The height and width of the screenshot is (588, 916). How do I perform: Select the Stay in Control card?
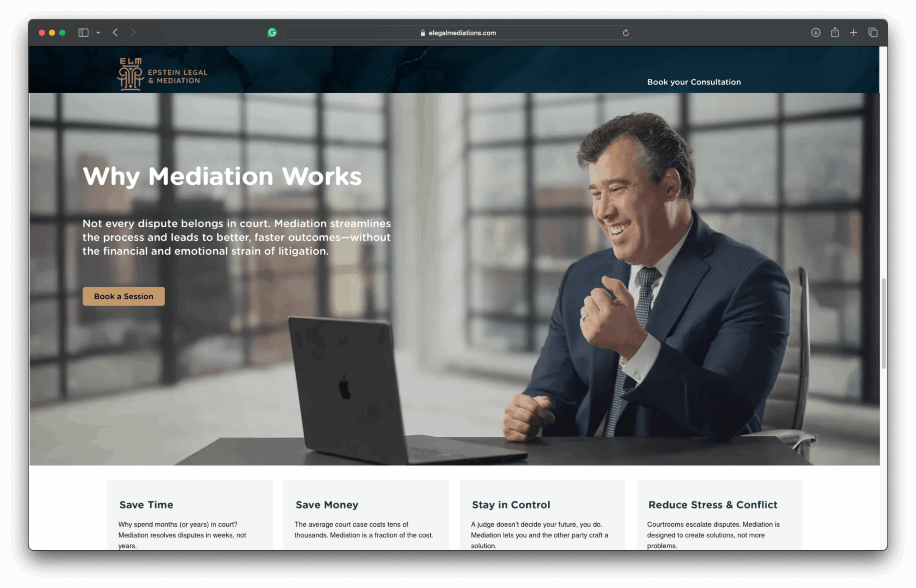point(542,515)
